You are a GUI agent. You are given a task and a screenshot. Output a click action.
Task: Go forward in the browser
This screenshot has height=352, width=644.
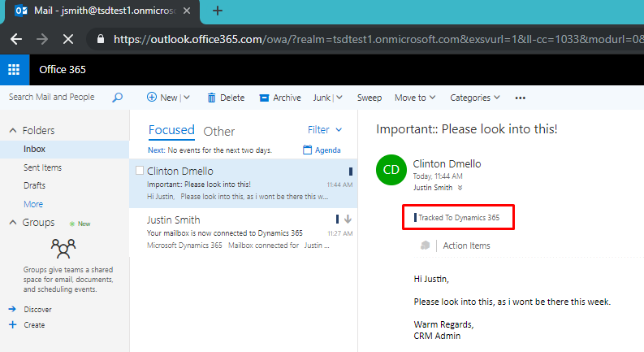(x=42, y=39)
